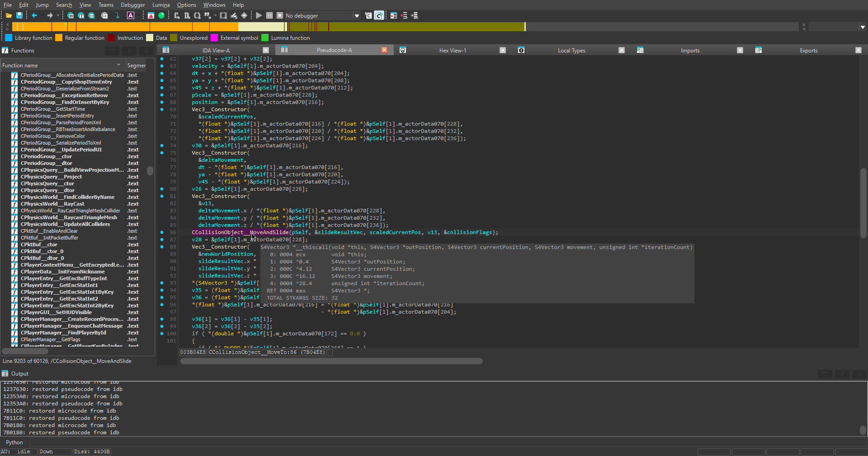Save the database with the floppy icon
Image resolution: width=868 pixels, height=456 pixels.
pyautogui.click(x=19, y=15)
